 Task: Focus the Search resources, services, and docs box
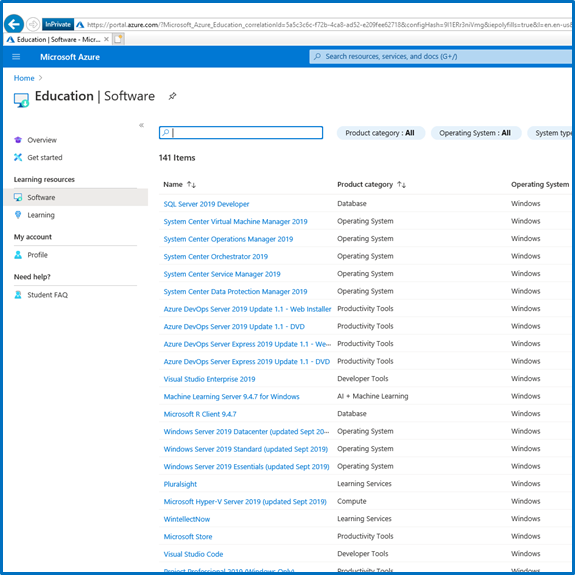pos(440,56)
